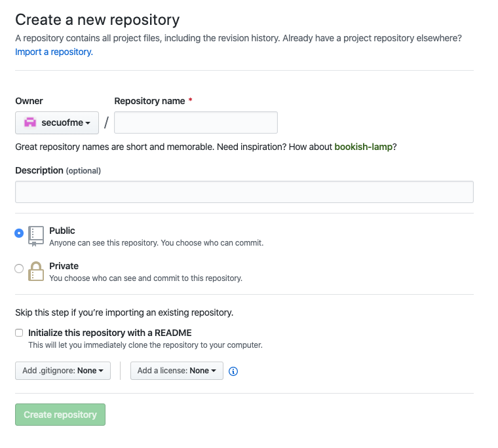
Task: Click the Create a new repository heading
Action: click(98, 20)
